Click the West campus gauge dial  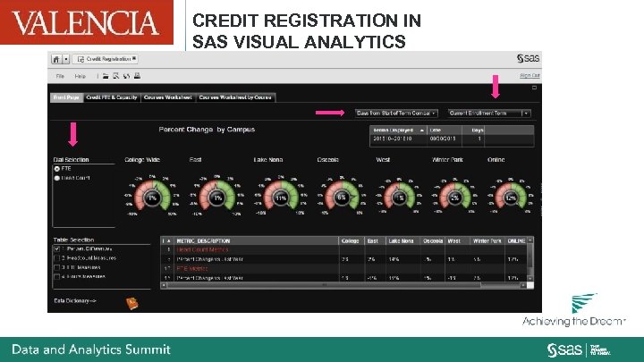(x=399, y=196)
